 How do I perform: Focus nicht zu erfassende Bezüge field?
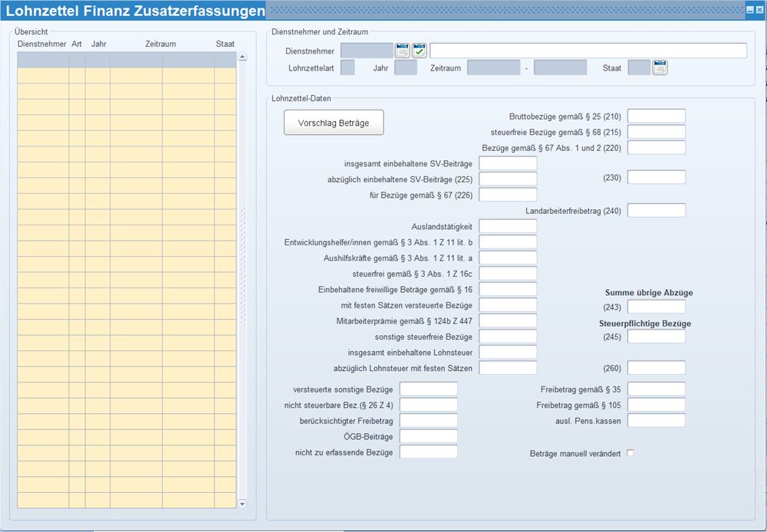(x=429, y=452)
